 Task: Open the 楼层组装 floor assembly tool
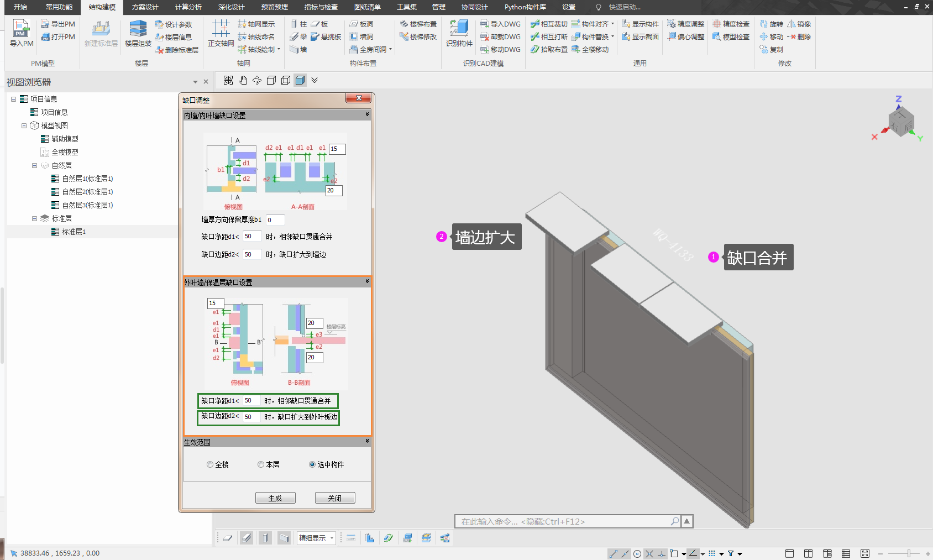[x=138, y=33]
